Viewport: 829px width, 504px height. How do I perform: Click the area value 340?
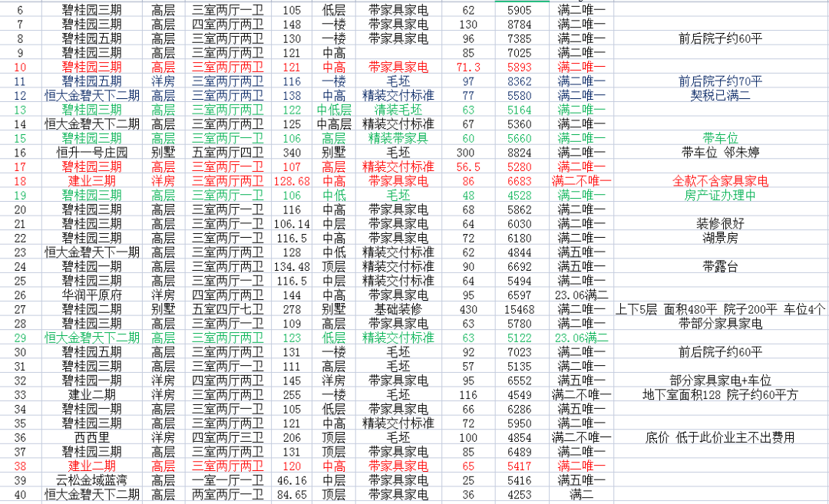pyautogui.click(x=292, y=153)
